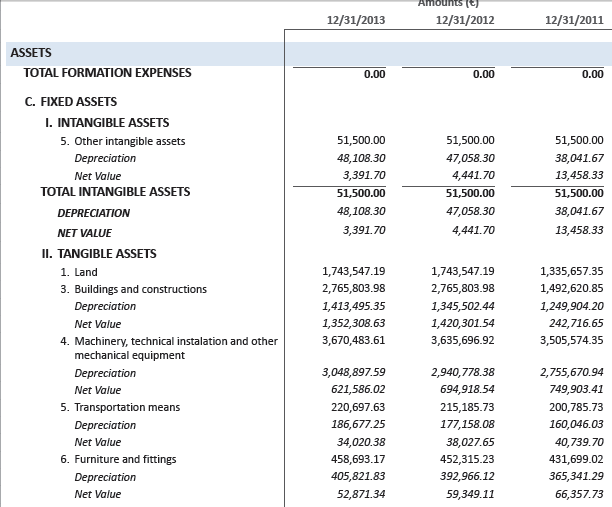Select the Buildings and constructions row label
Screen dimensions: 612x507
(140, 289)
